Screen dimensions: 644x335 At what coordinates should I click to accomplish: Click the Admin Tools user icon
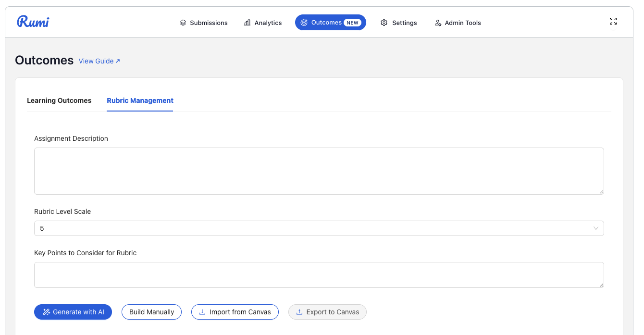[x=438, y=23]
